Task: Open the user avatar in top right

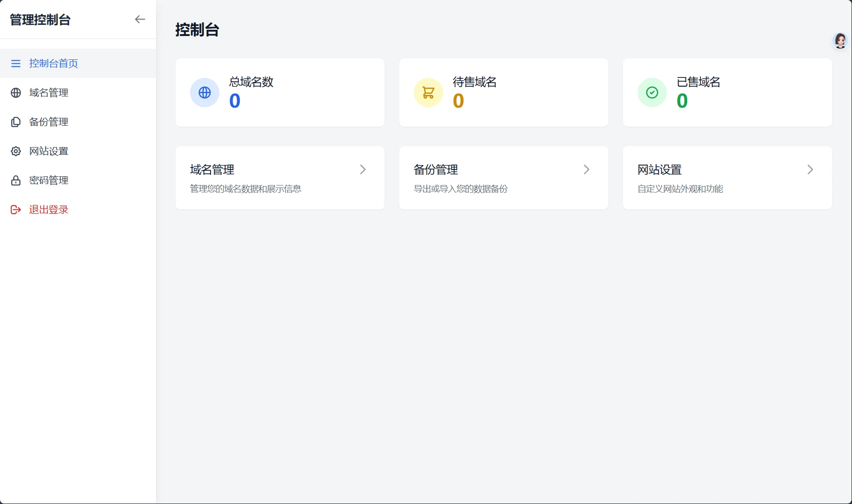Action: click(840, 41)
